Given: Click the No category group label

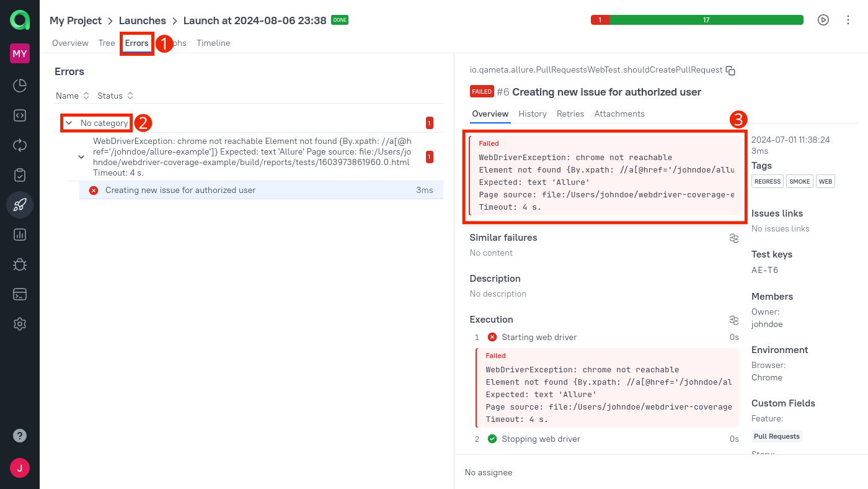Looking at the screenshot, I should click(x=104, y=123).
